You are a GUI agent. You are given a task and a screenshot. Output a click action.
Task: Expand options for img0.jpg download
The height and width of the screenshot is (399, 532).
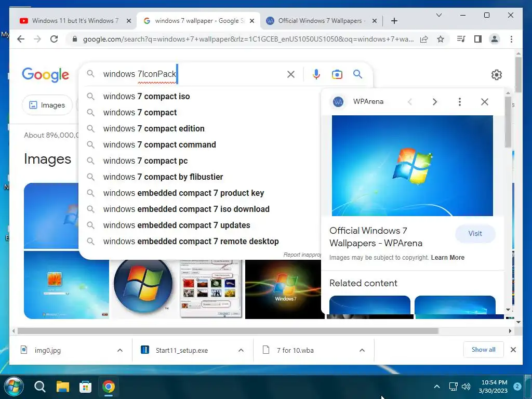point(120,350)
